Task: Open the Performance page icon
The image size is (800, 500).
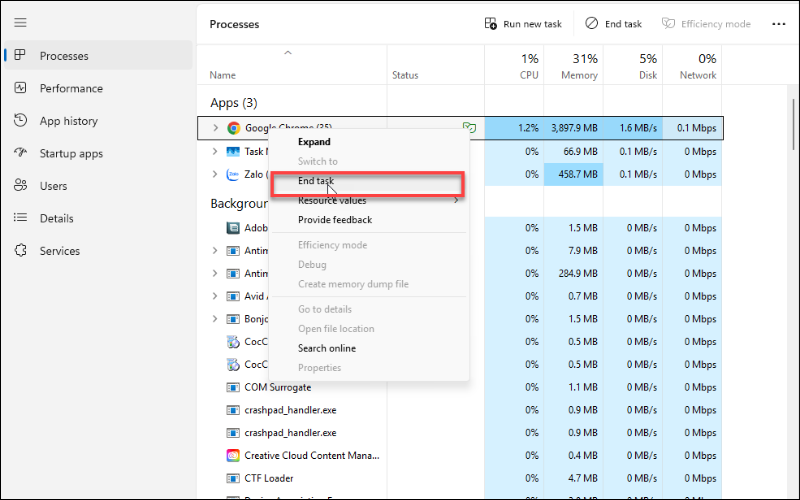Action: [20, 88]
